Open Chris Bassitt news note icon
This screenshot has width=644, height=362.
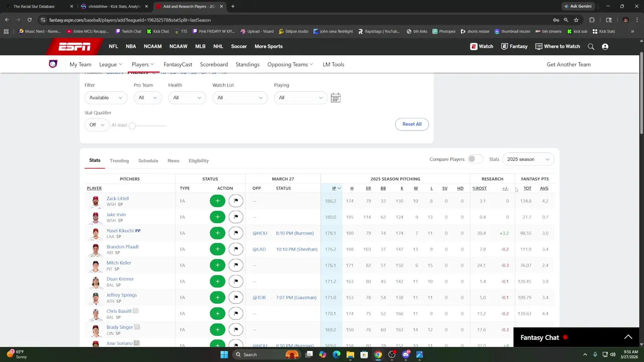click(136, 311)
